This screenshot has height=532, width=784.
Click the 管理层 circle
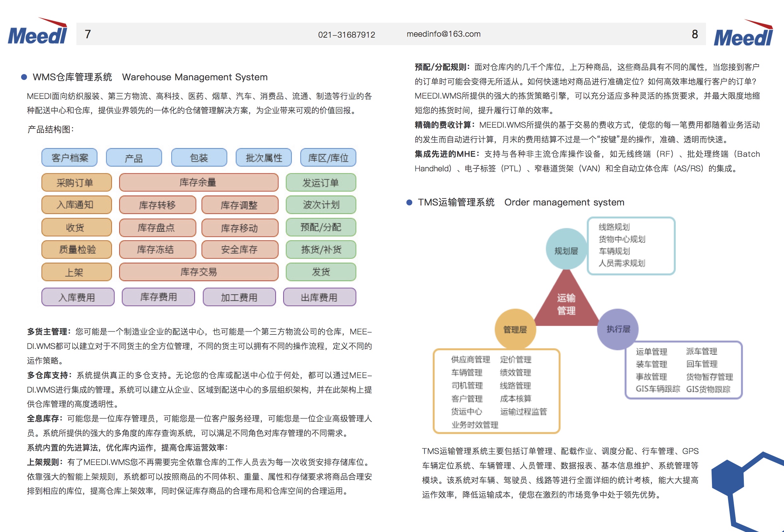coord(515,329)
